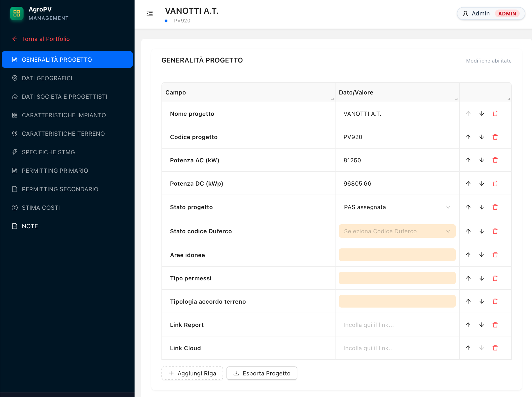
Task: Click the PV920 code under the title
Action: [x=182, y=21]
